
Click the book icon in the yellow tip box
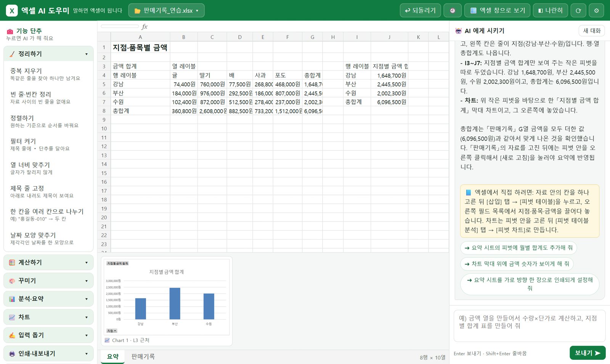(468, 193)
